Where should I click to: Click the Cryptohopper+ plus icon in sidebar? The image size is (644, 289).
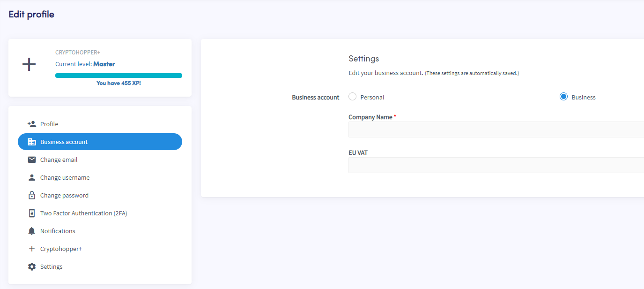pyautogui.click(x=32, y=249)
